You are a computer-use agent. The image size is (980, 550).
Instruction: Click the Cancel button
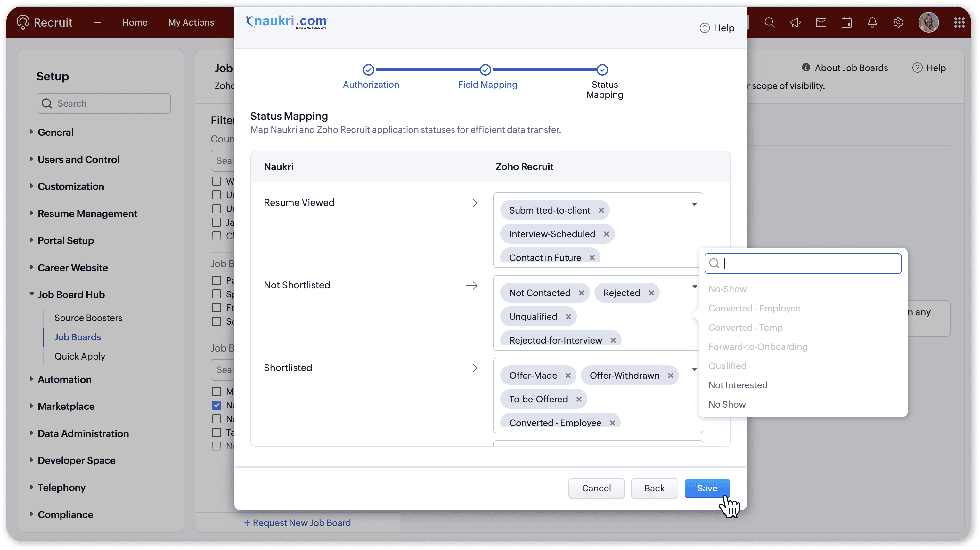(x=596, y=488)
